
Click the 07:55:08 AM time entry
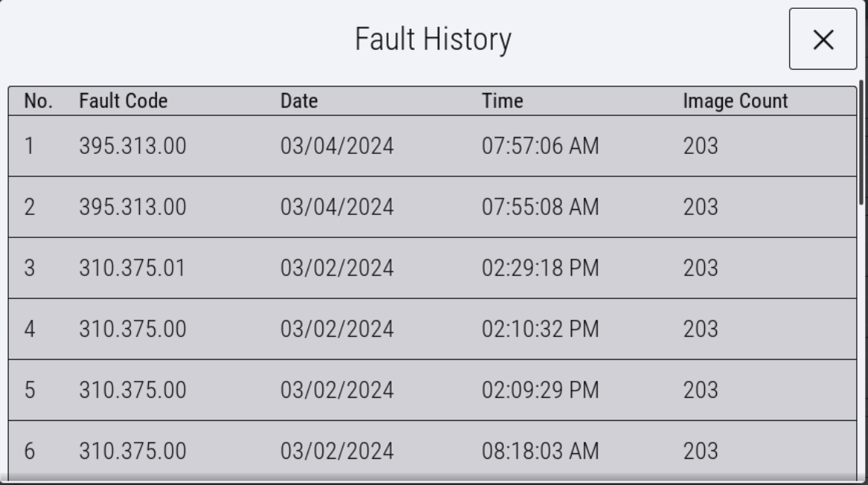coord(540,208)
